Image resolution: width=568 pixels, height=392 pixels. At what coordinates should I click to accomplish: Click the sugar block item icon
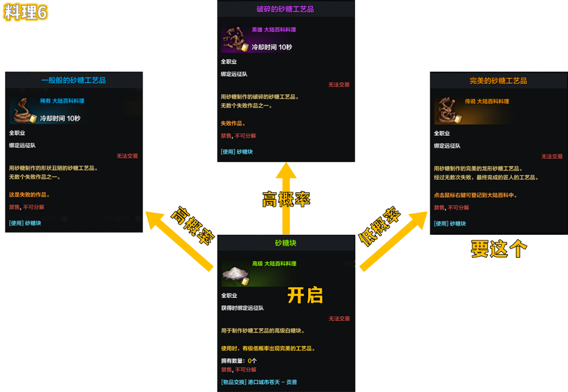236,275
